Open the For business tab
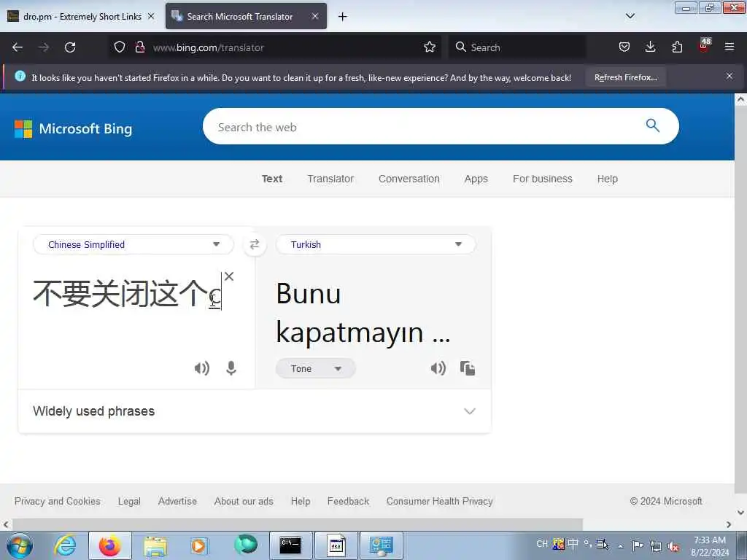Screen dimensions: 747x560 pos(543,179)
